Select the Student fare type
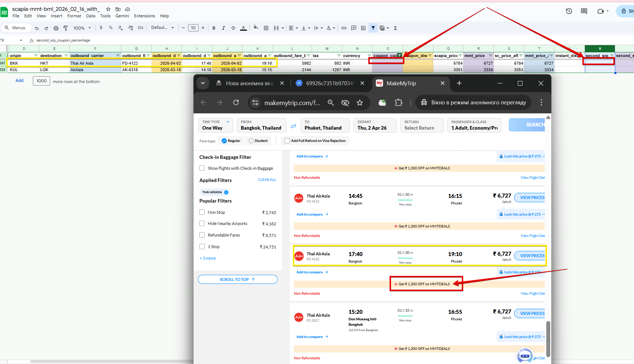Image resolution: width=634 pixels, height=364 pixels. click(251, 141)
